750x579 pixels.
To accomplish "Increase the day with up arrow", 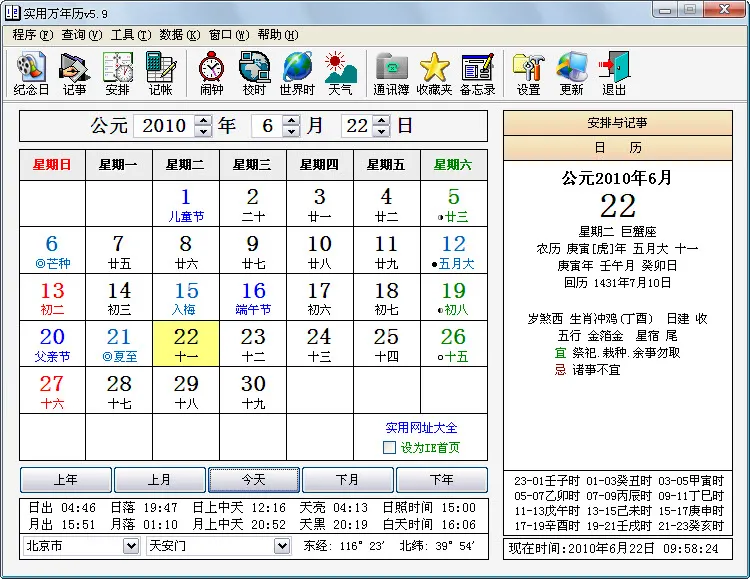I will pyautogui.click(x=381, y=120).
